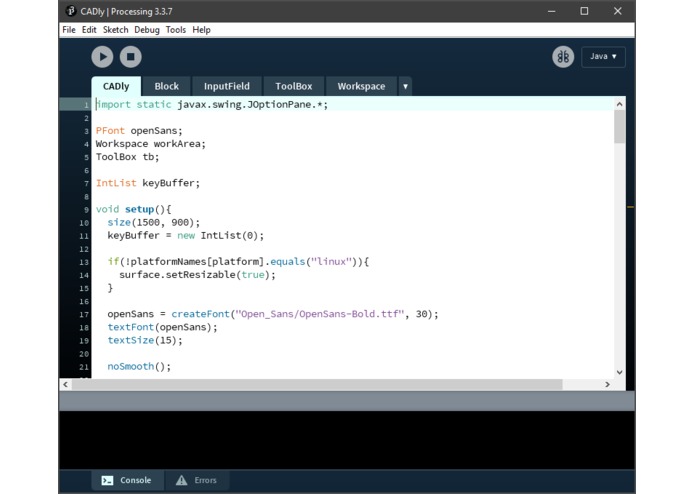Minimize the Processing window
The height and width of the screenshot is (494, 695).
[551, 11]
